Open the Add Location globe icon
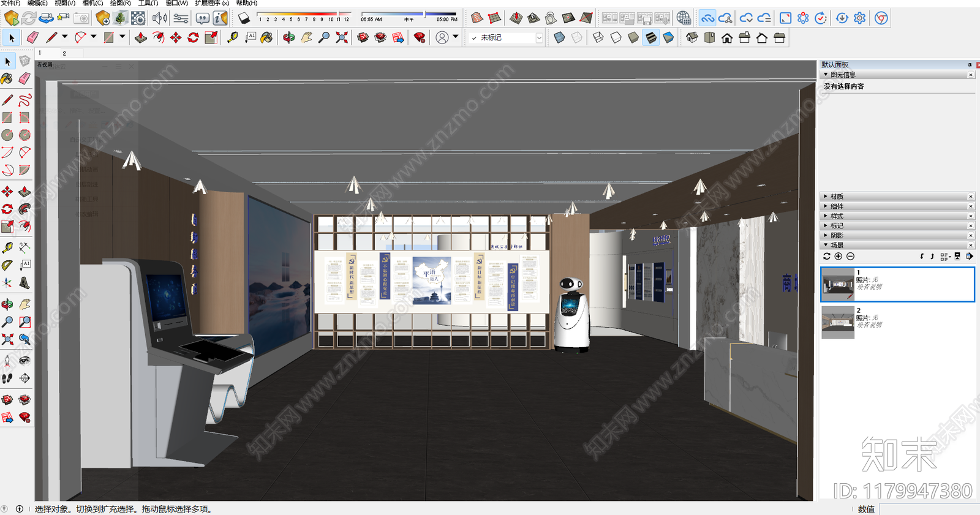This screenshot has width=980, height=515. point(684,18)
